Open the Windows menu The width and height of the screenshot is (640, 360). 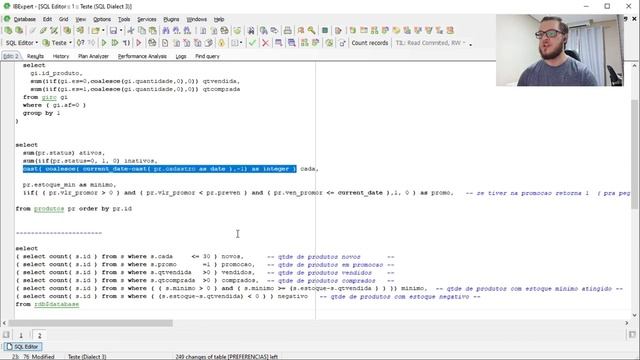click(197, 19)
